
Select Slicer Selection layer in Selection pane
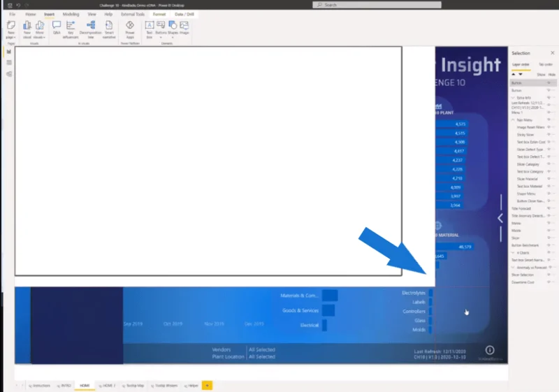pyautogui.click(x=523, y=275)
